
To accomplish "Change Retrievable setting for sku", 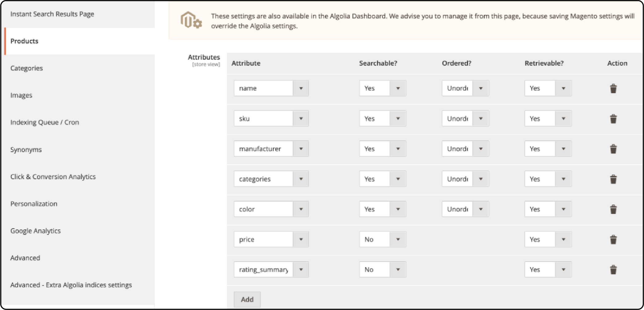I will click(548, 118).
